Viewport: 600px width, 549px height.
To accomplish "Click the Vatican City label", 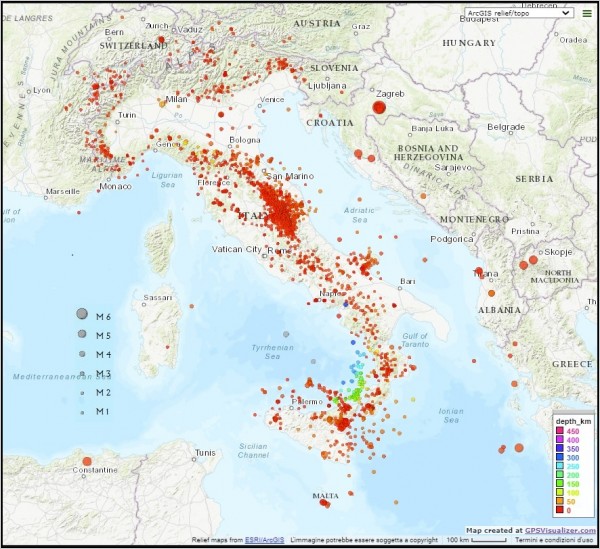I will 236,249.
